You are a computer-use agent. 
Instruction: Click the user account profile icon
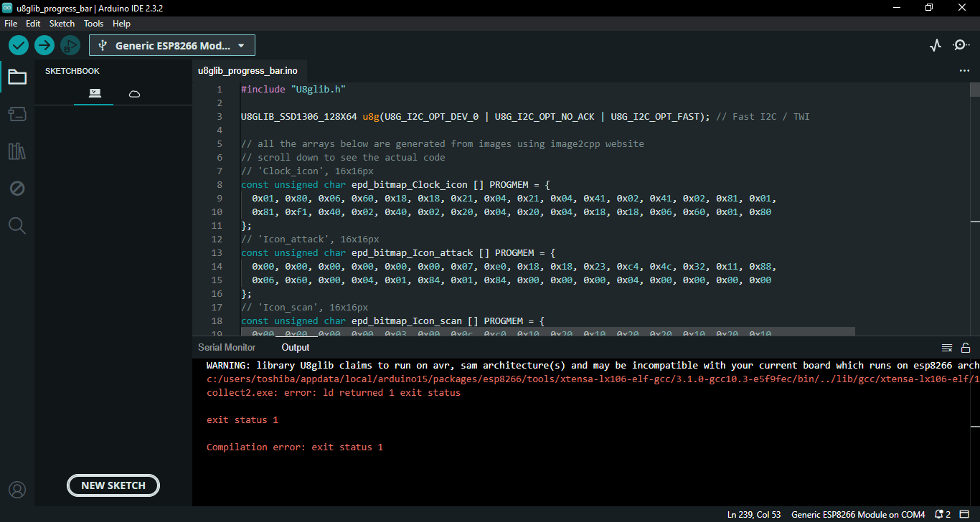pos(17,490)
